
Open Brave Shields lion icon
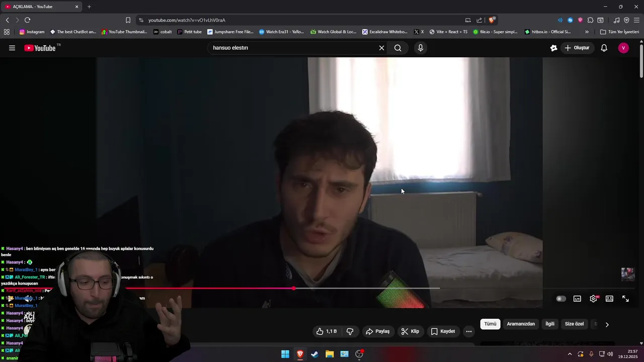[x=492, y=20]
